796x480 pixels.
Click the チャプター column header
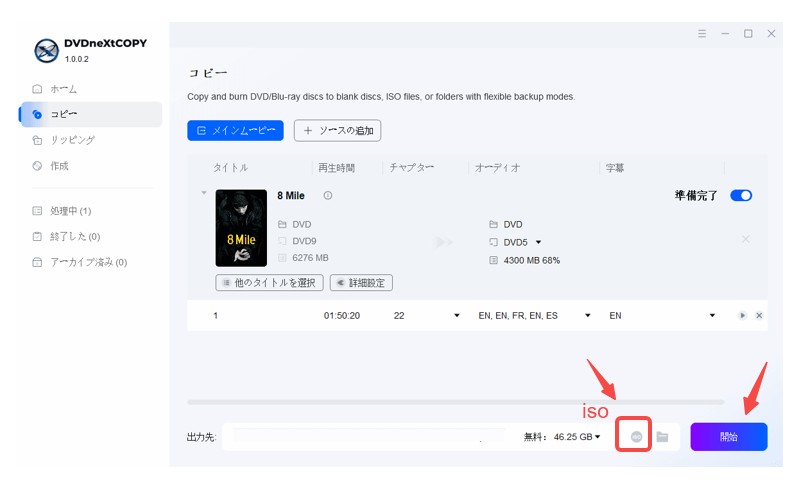(x=412, y=167)
